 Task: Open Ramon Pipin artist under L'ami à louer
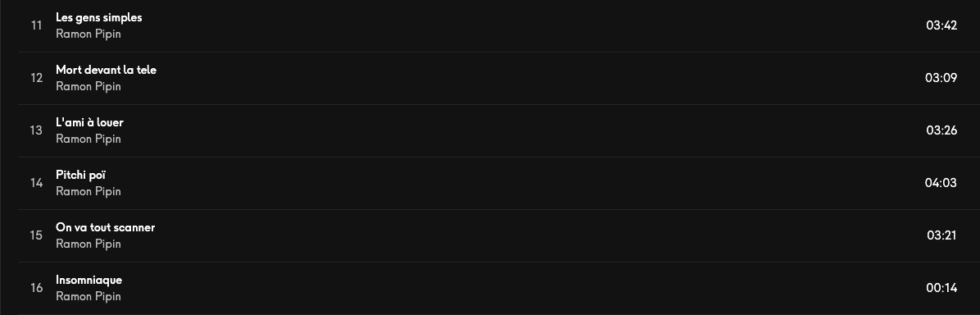point(88,139)
